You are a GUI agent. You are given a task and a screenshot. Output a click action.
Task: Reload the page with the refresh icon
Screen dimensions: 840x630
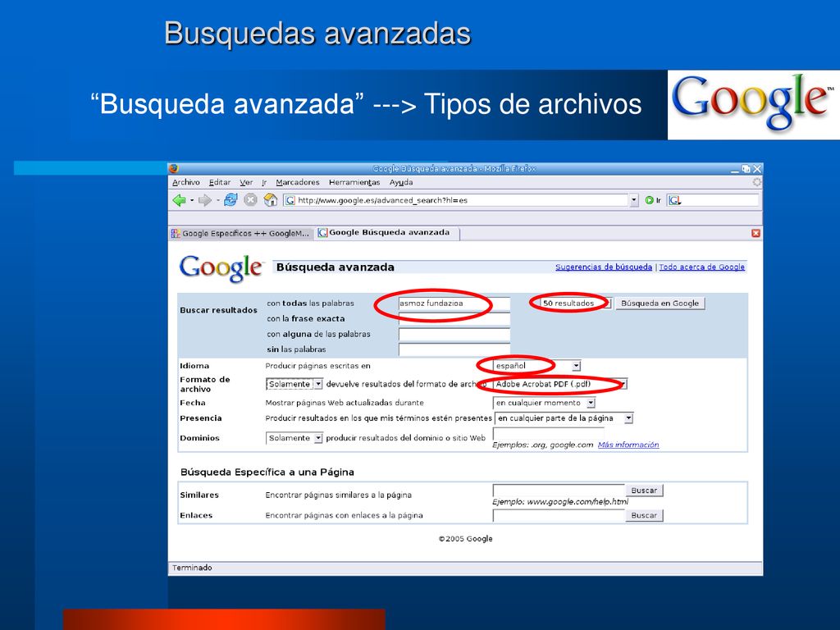click(x=231, y=200)
